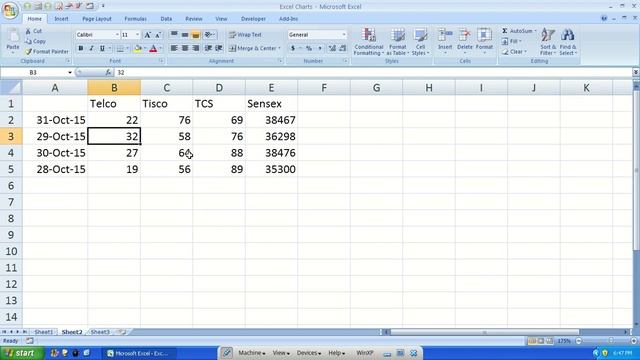Open Cell Styles gallery
Image resolution: width=640 pixels, height=360 pixels.
[420, 42]
